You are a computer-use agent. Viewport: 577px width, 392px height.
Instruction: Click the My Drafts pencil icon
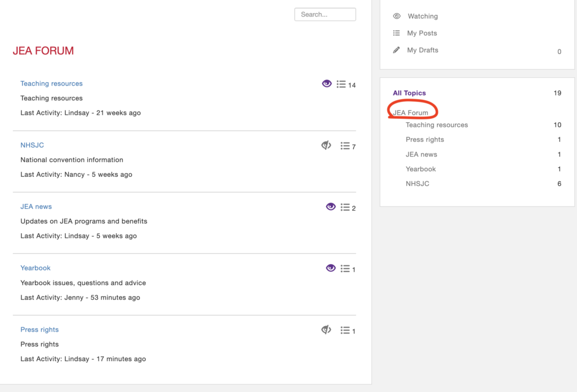[x=396, y=50]
